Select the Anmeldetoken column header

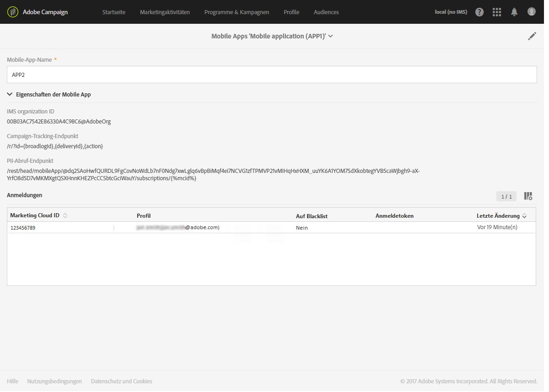point(394,216)
